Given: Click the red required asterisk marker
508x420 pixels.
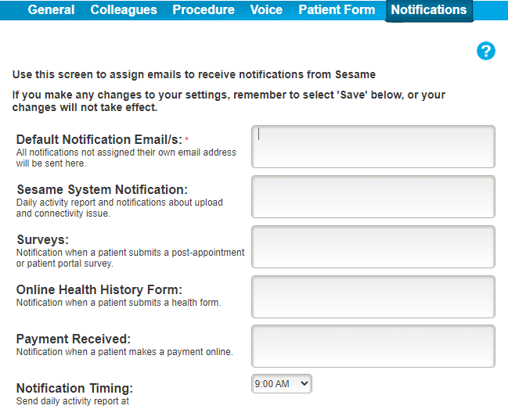Looking at the screenshot, I should pyautogui.click(x=186, y=139).
